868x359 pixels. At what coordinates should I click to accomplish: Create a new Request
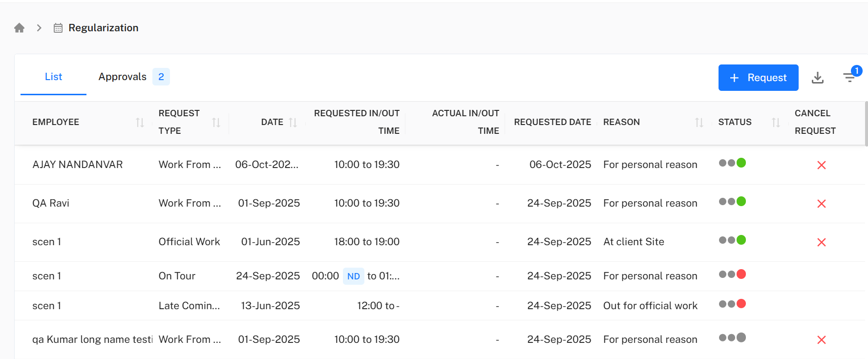(758, 78)
